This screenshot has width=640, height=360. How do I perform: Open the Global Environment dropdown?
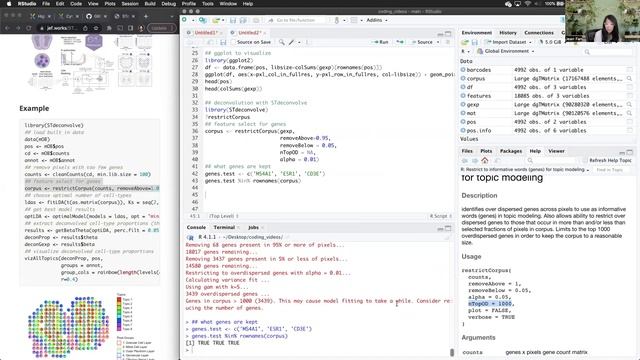pyautogui.click(x=506, y=51)
